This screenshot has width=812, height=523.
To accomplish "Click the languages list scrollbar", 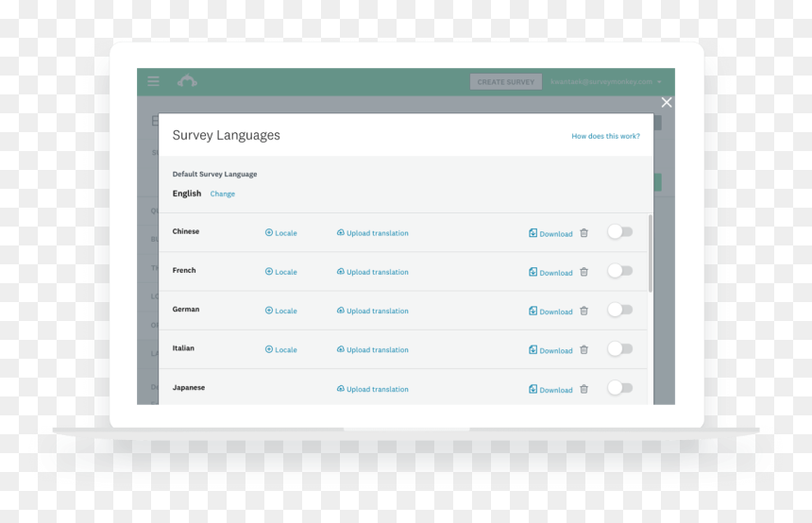I will 651,253.
